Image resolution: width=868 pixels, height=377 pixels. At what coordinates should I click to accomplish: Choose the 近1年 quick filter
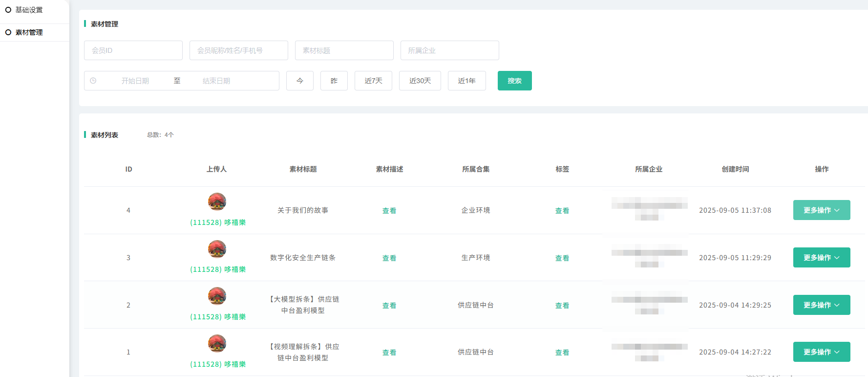[466, 81]
